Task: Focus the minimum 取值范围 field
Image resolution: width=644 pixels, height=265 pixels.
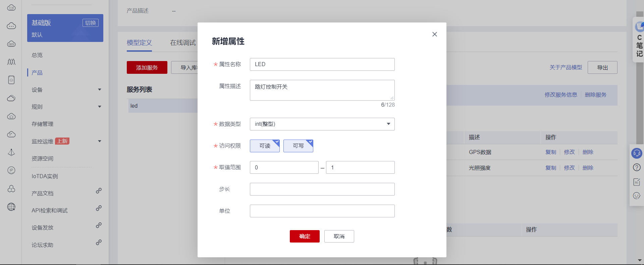Action: click(x=284, y=167)
